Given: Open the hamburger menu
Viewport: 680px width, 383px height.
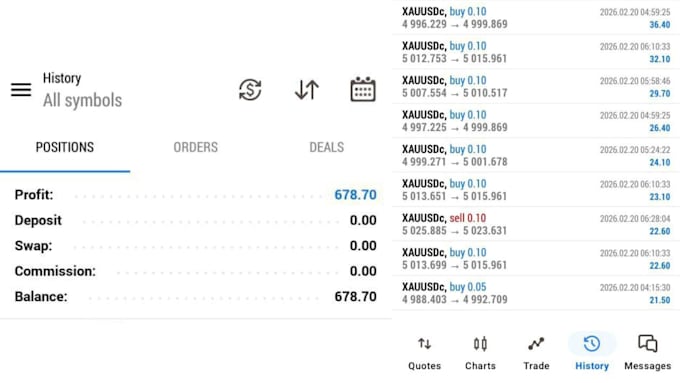Looking at the screenshot, I should (21, 90).
